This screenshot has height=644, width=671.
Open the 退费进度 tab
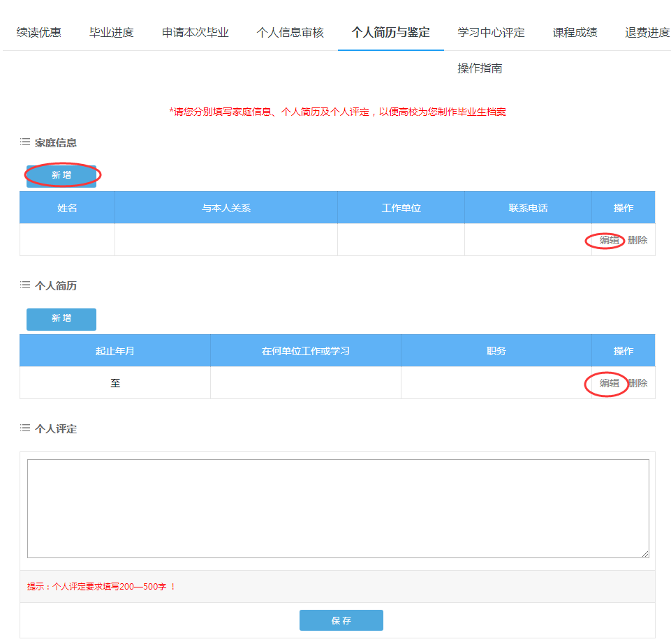pos(647,32)
